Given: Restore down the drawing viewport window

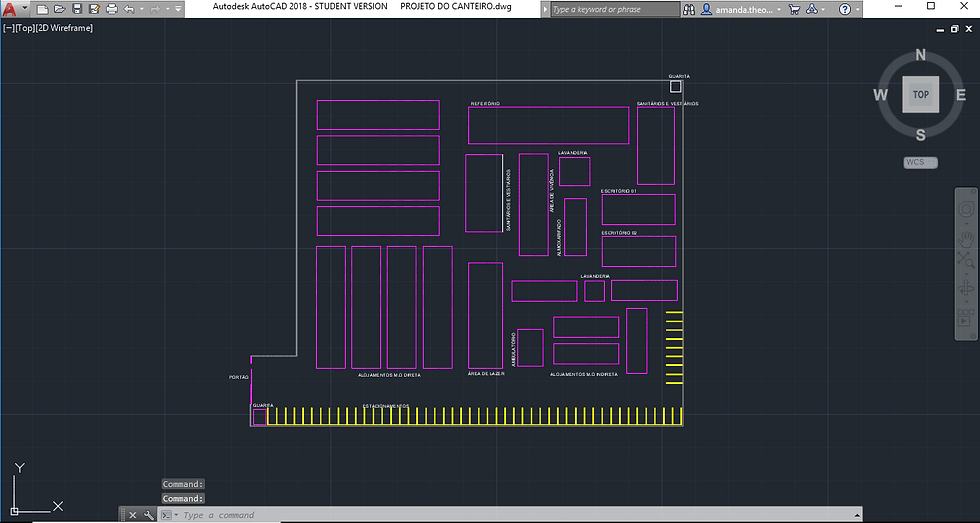Looking at the screenshot, I should coord(954,29).
